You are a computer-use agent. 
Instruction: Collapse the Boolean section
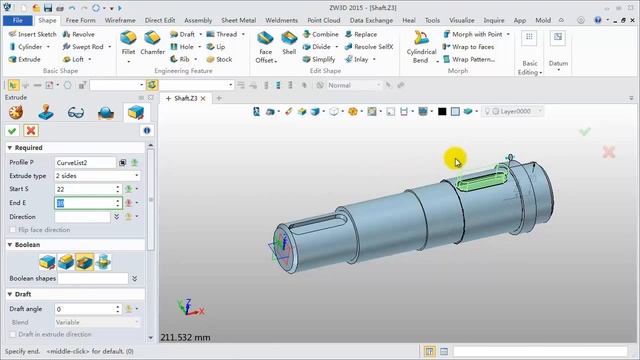coord(9,245)
